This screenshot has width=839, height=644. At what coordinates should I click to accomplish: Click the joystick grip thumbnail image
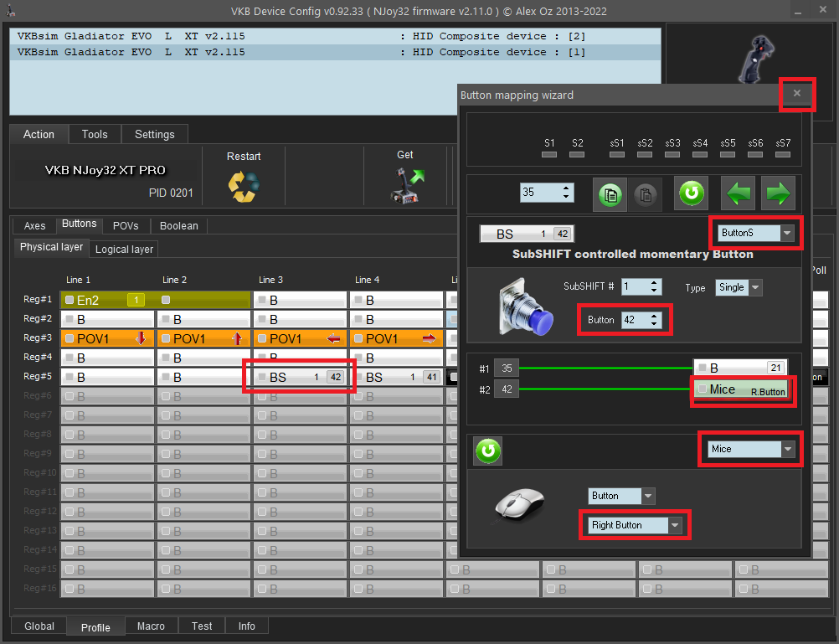pos(757,59)
